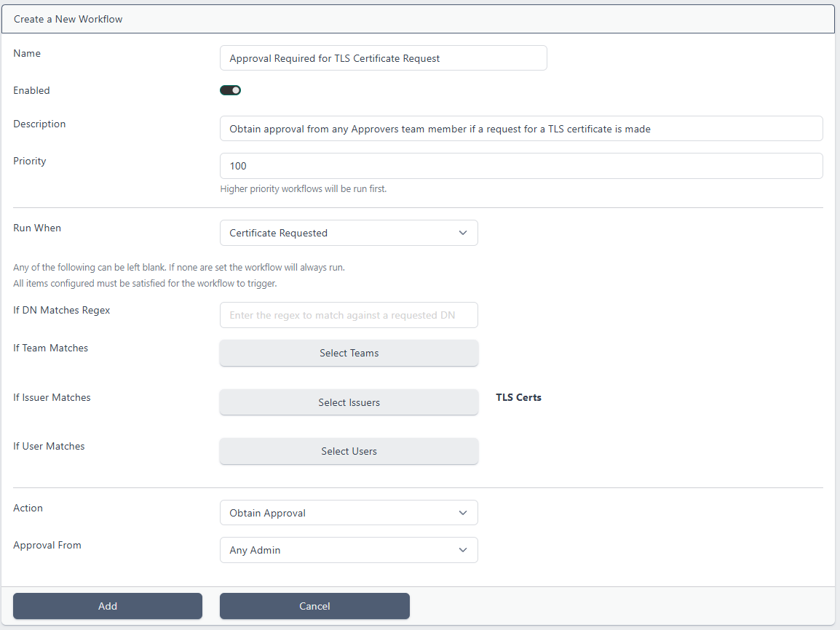
Task: Click the 'All items configured must be satisfied' note
Action: point(145,283)
